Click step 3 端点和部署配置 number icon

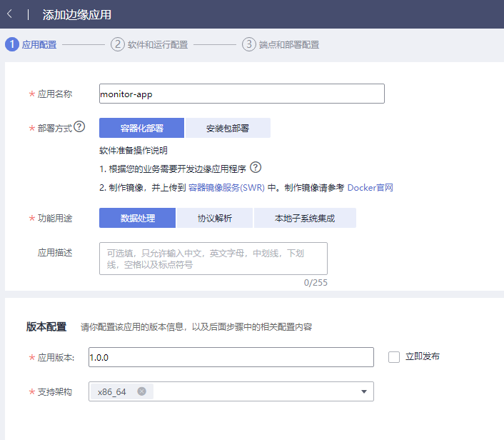pos(248,44)
